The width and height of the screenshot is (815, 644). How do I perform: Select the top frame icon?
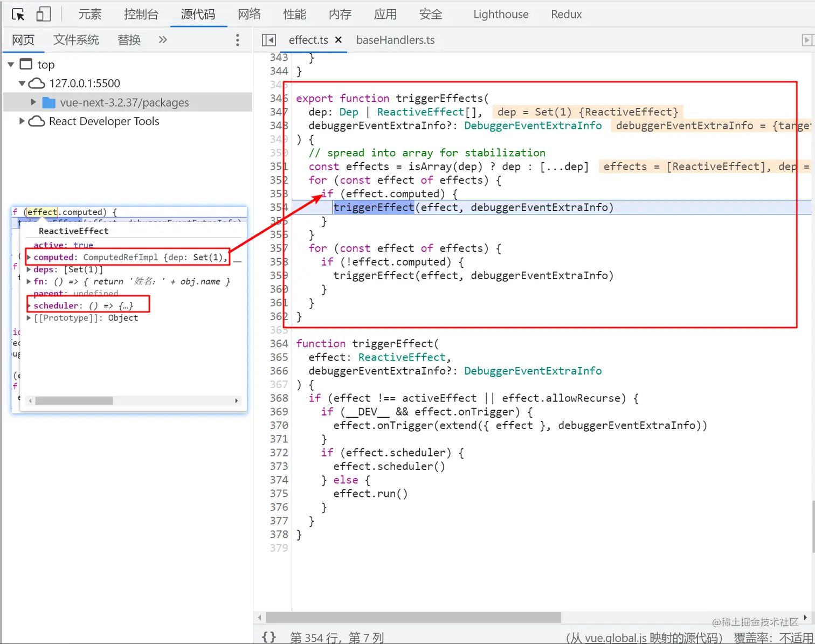pos(26,64)
